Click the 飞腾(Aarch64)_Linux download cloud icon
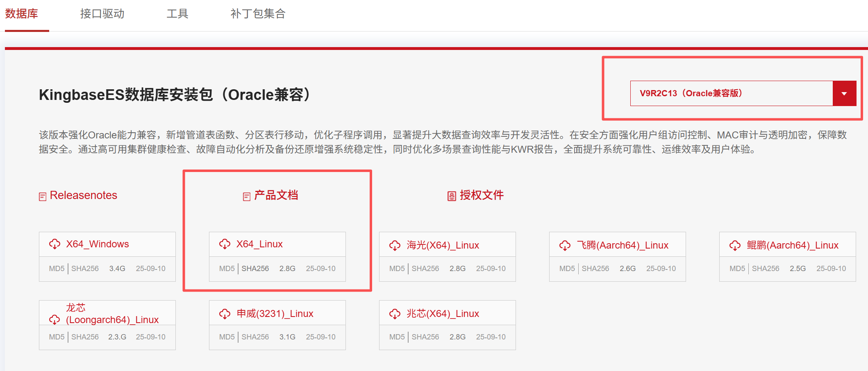Image resolution: width=868 pixels, height=371 pixels. [x=565, y=246]
